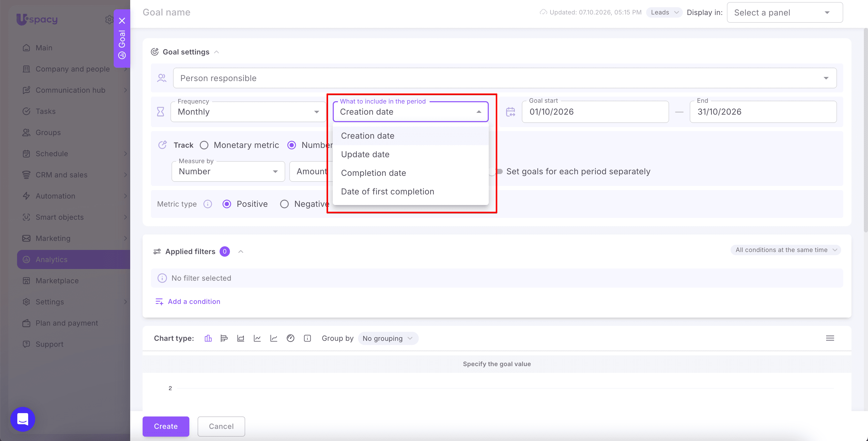This screenshot has width=868, height=441.
Task: Click the Uspacy logo
Action: point(37,19)
